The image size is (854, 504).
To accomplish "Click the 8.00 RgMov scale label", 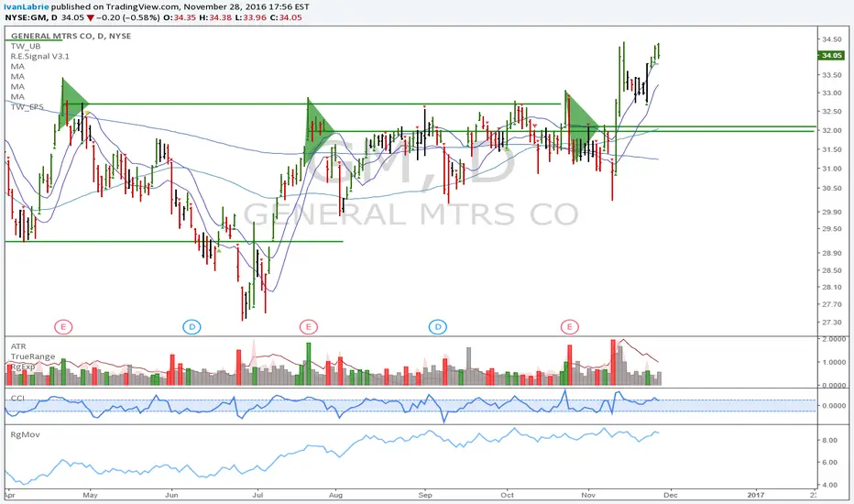I will 830,440.
